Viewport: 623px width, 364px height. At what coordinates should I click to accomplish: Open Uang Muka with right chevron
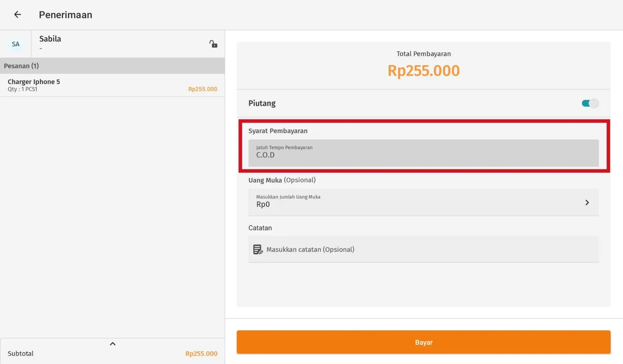pyautogui.click(x=587, y=203)
